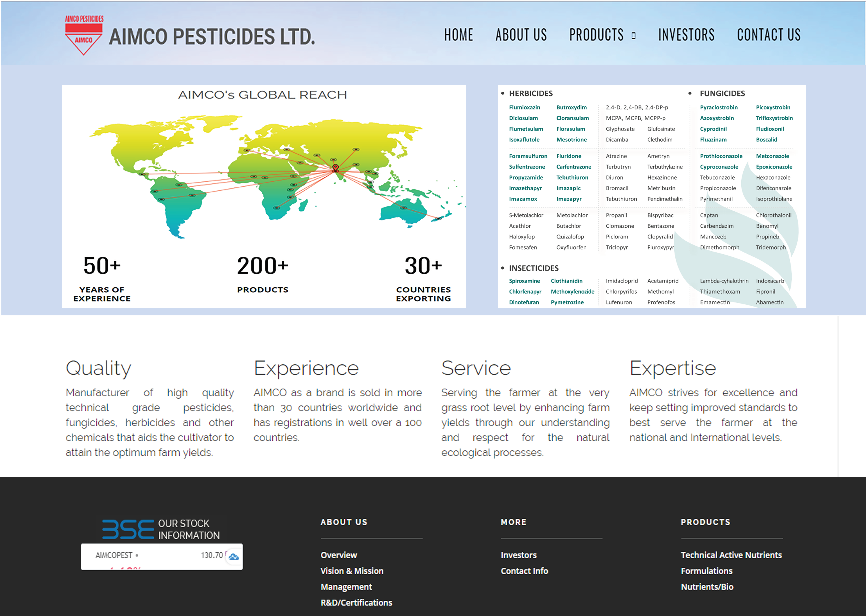Click Mesotrione in the herbicides list
This screenshot has width=866, height=616.
[572, 140]
